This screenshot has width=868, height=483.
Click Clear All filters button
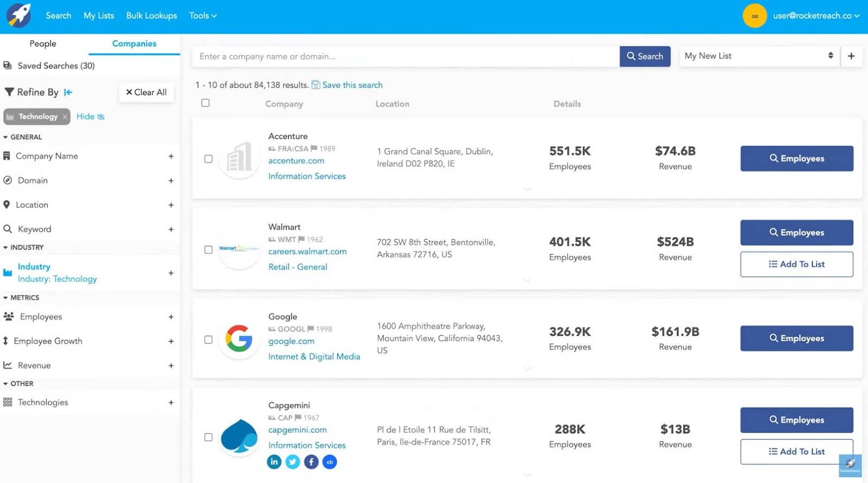(146, 92)
